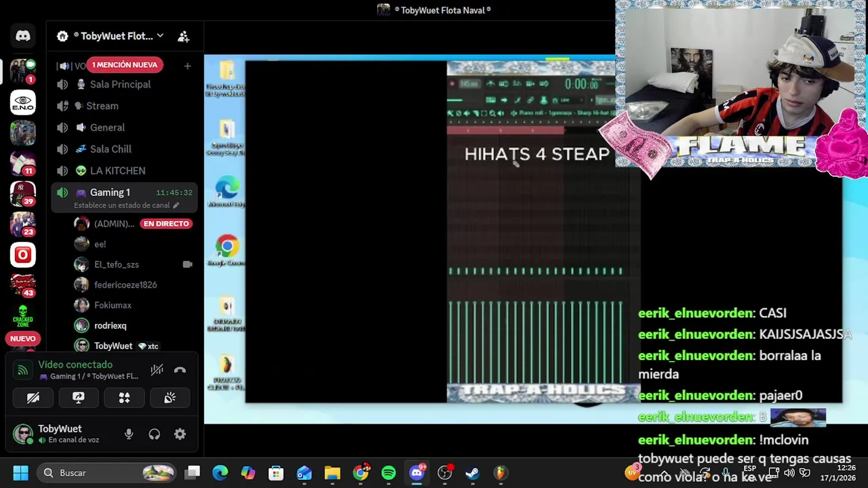This screenshot has width=868, height=488.
Task: Open Google Chrome from taskbar
Action: pos(361,473)
